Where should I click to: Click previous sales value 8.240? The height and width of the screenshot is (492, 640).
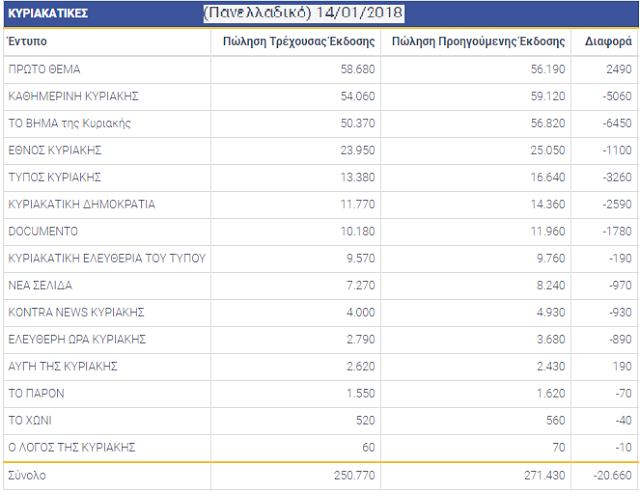click(551, 285)
